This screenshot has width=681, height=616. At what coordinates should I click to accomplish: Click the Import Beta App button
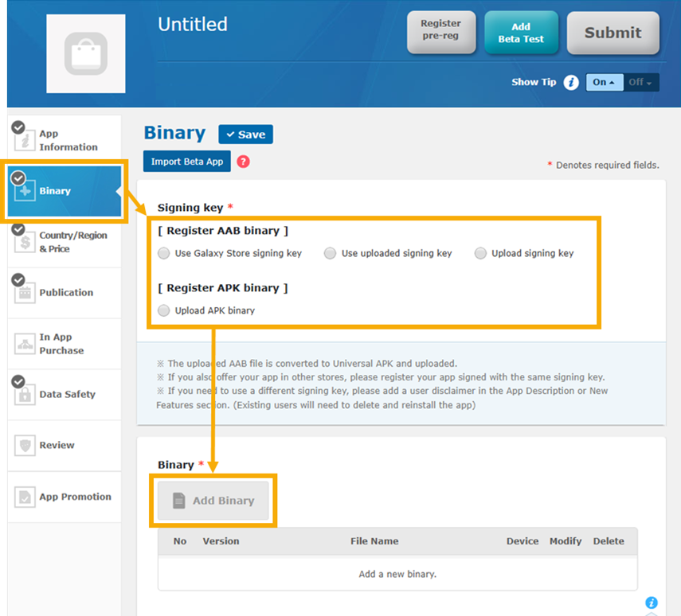tap(187, 162)
